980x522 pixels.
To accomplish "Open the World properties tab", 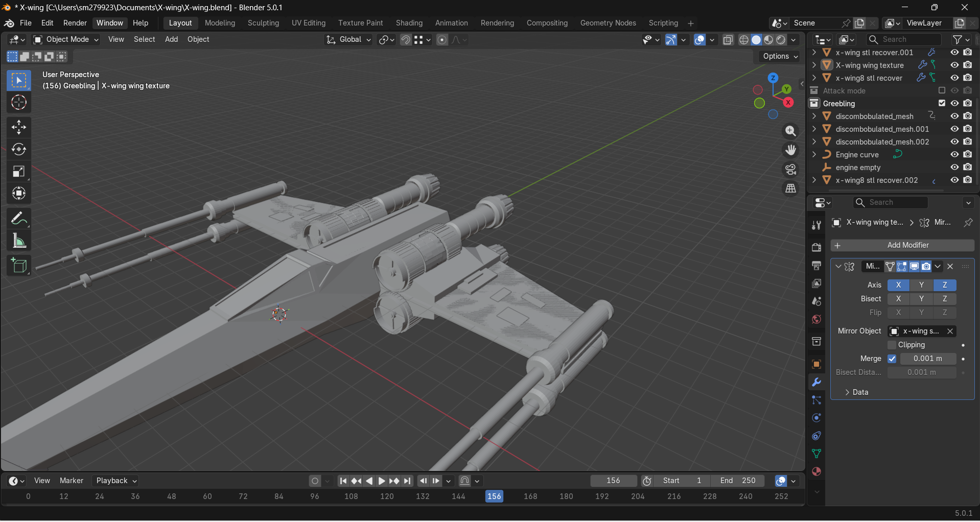I will point(816,319).
